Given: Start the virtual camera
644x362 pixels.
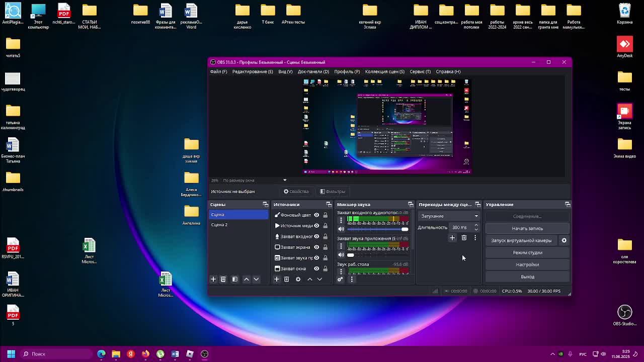Looking at the screenshot, I should click(x=521, y=240).
